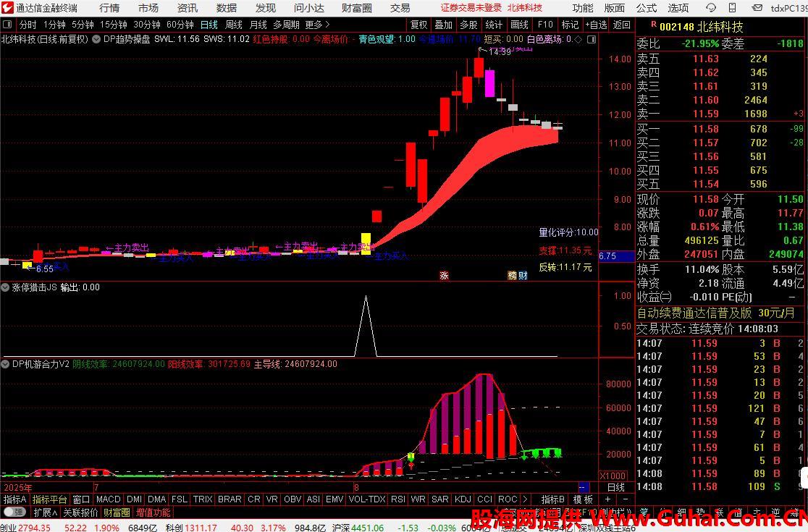Click the red R margin-trading marker
The width and height of the screenshot is (808, 532).
653,24
